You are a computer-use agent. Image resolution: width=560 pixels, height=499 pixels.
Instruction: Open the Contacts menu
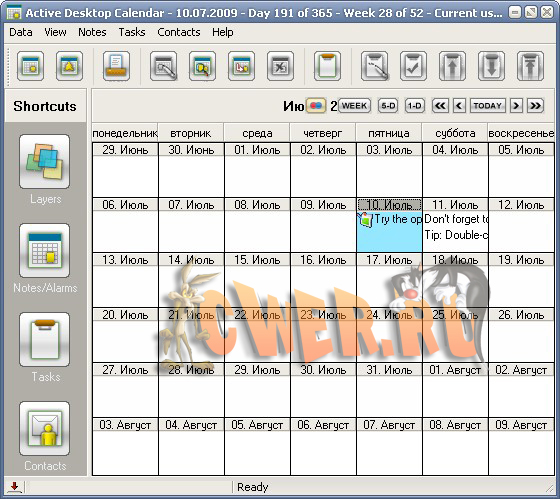[179, 32]
